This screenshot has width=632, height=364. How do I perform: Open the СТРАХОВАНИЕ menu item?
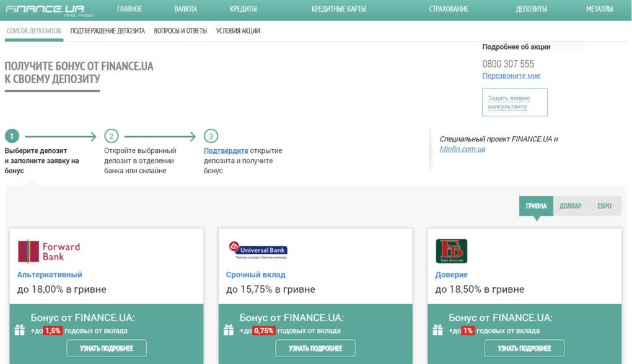pyautogui.click(x=449, y=9)
